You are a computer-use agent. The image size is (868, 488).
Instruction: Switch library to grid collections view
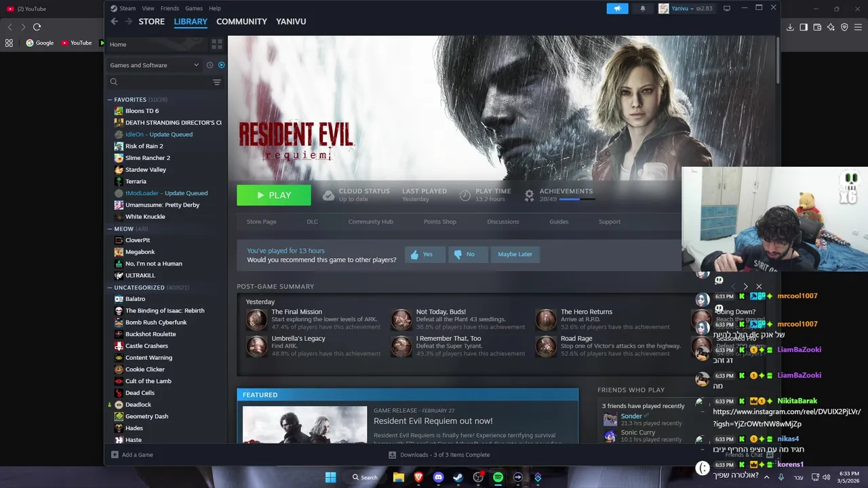click(217, 44)
